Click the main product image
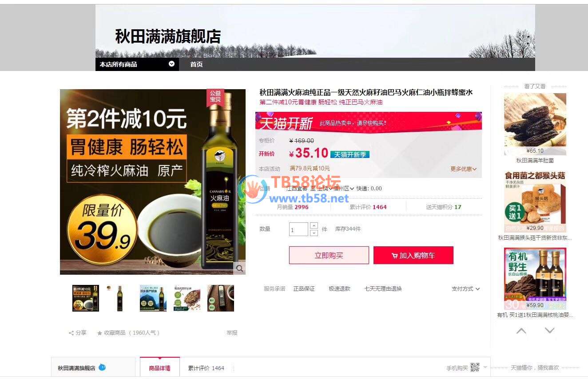Viewport: 588px width, 379px height. [x=153, y=182]
